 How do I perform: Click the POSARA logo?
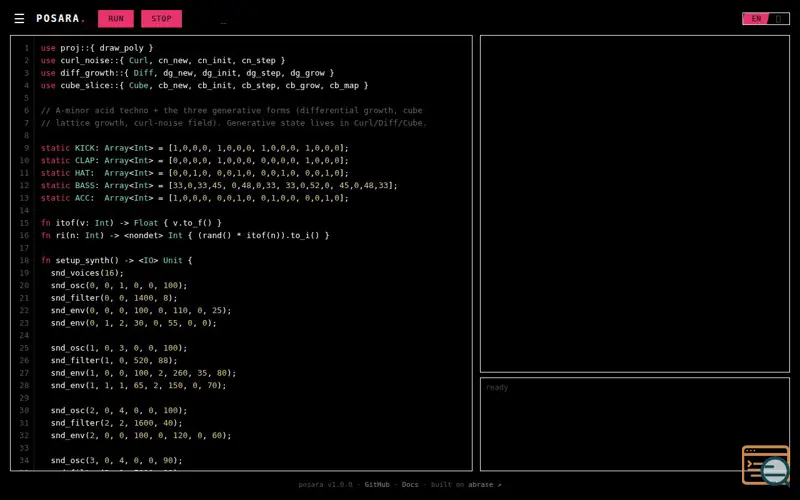coord(61,18)
